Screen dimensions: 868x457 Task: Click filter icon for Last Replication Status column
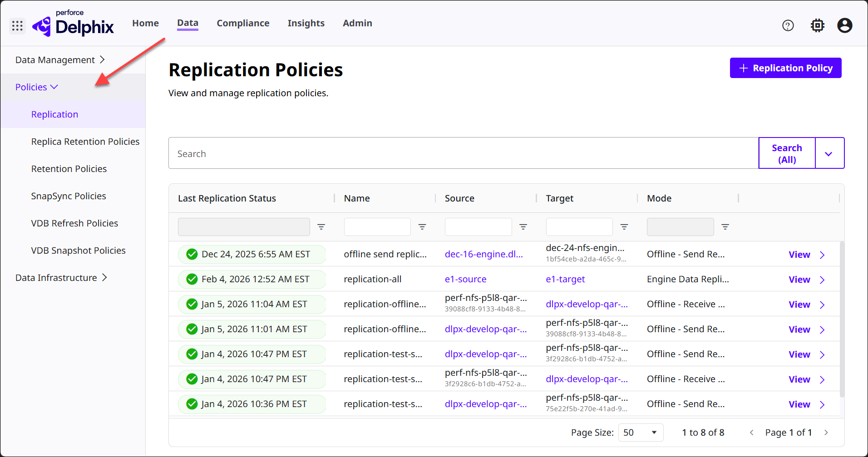point(321,227)
